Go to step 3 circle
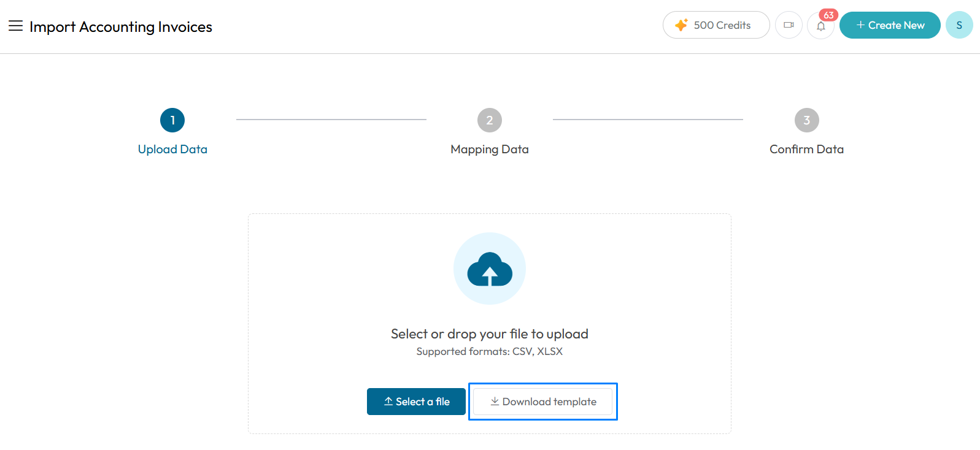This screenshot has width=980, height=450. 807,120
